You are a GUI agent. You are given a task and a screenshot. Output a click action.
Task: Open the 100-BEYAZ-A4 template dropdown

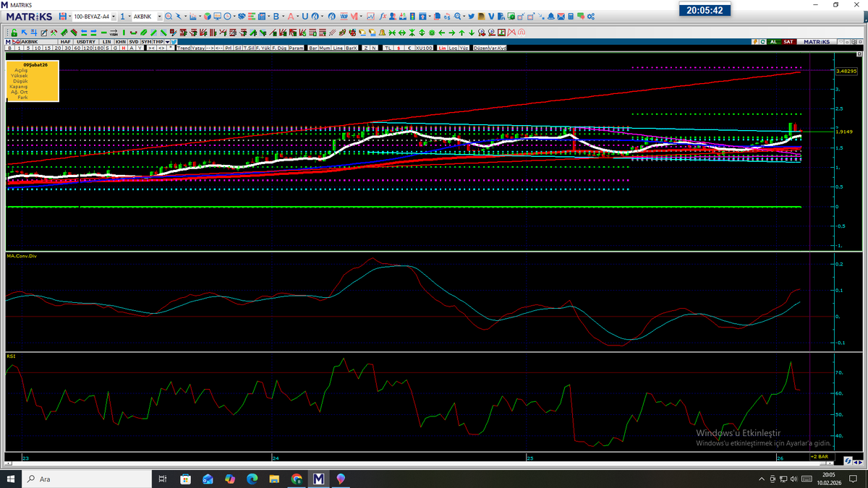coord(114,17)
